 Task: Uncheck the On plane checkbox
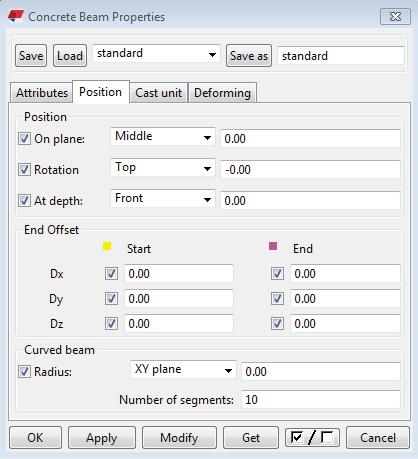24,139
